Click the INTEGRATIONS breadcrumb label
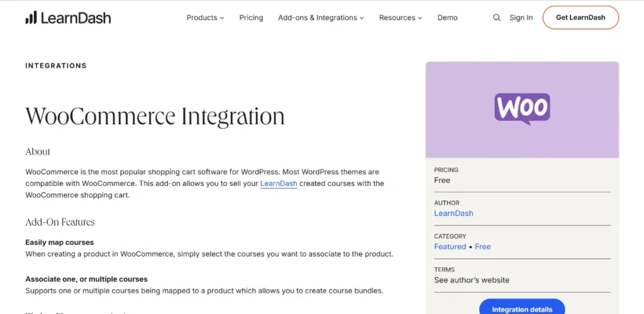Viewport: 644px width, 314px height. point(56,65)
